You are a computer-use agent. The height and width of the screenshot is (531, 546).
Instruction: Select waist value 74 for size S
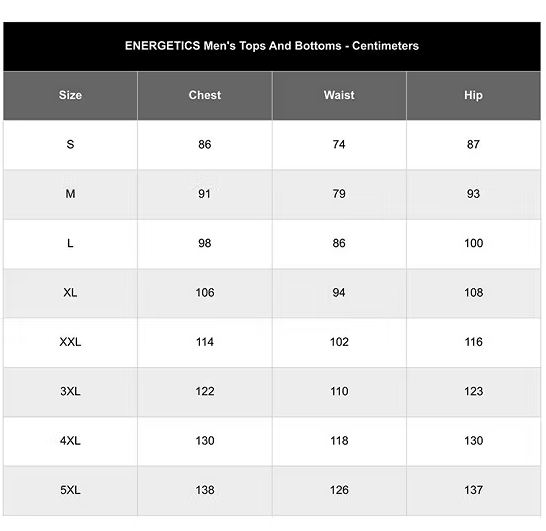coord(339,144)
